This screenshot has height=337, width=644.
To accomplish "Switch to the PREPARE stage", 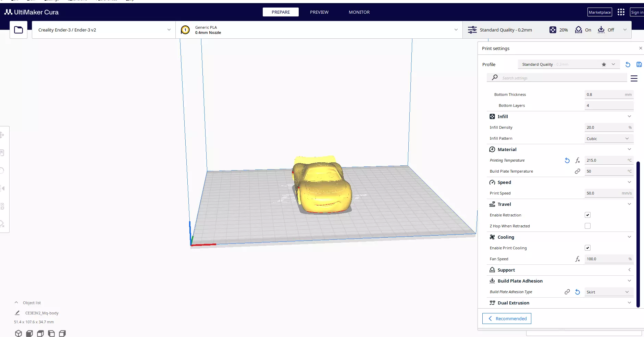I will point(281,12).
